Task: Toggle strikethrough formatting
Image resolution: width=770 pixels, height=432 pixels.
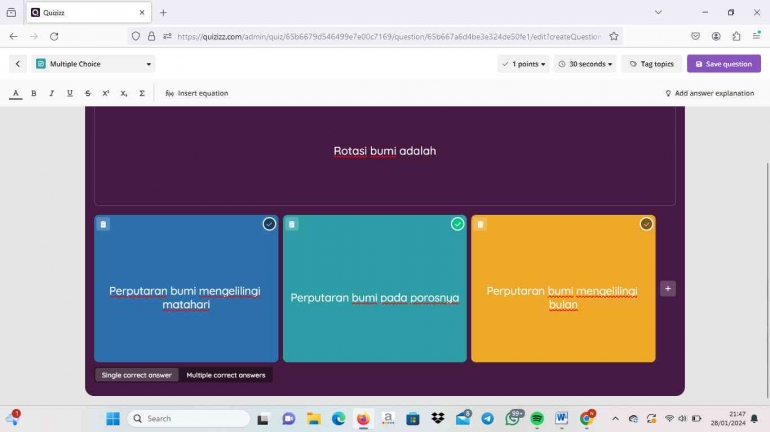Action: pyautogui.click(x=88, y=93)
